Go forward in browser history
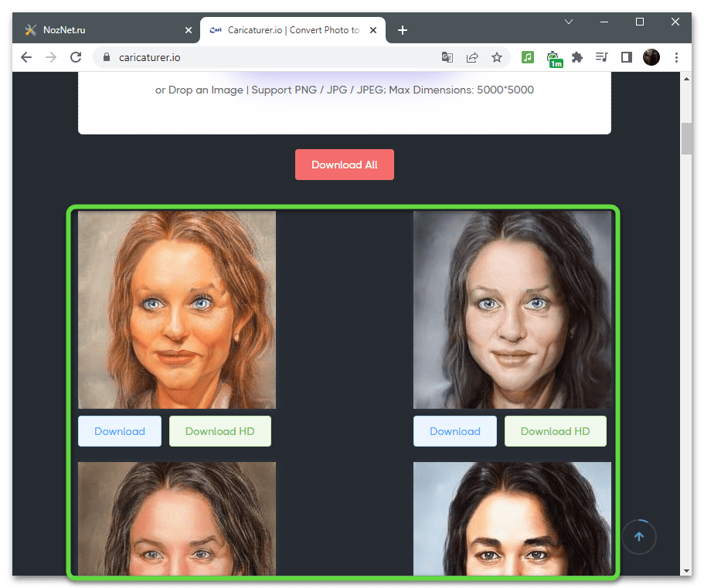This screenshot has height=588, width=704. tap(51, 57)
